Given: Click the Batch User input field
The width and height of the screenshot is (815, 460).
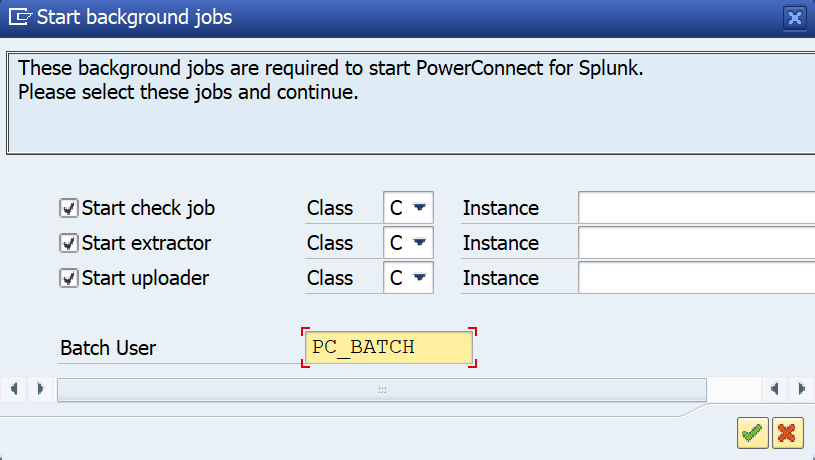Looking at the screenshot, I should (x=388, y=348).
